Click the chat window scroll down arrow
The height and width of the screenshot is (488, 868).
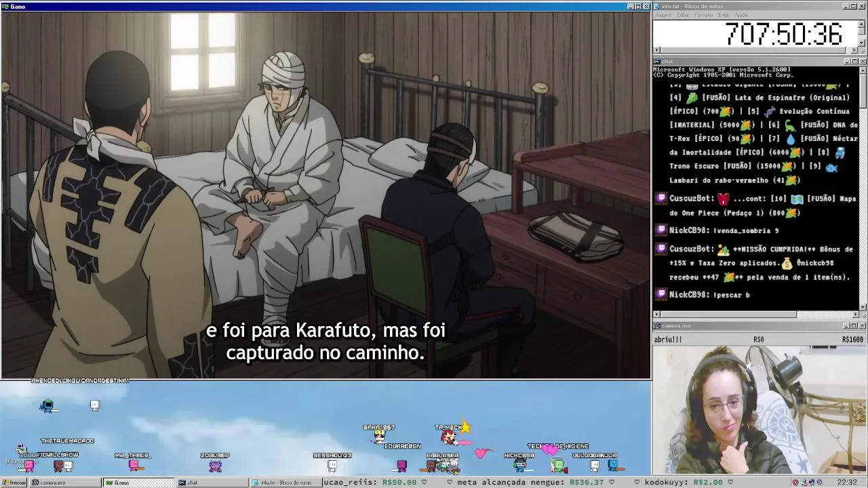862,307
